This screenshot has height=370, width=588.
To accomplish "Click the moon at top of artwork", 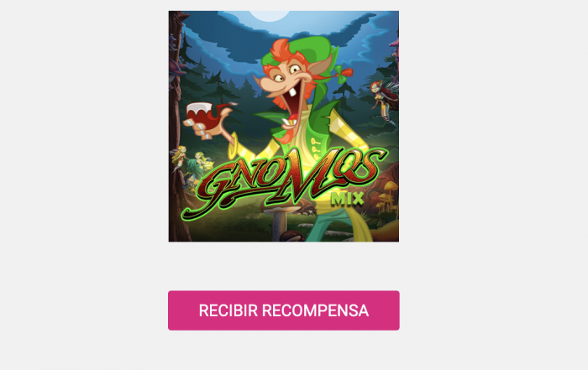I will tap(270, 15).
